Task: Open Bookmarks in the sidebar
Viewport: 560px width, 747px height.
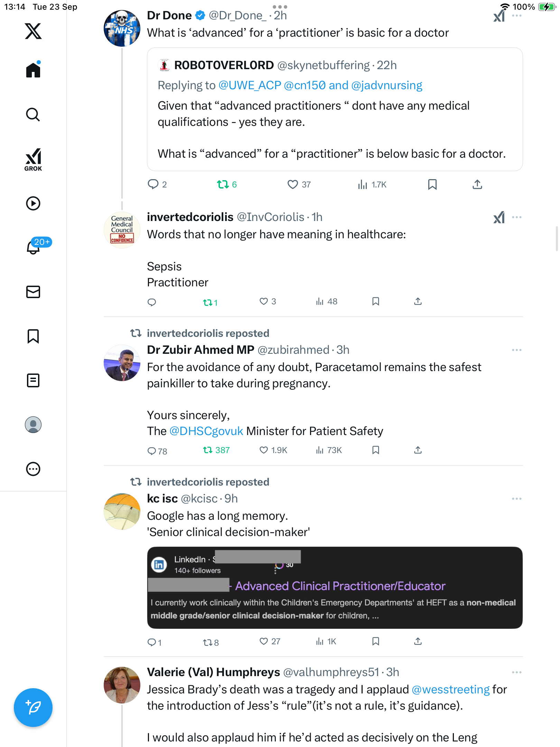Action: [x=33, y=336]
